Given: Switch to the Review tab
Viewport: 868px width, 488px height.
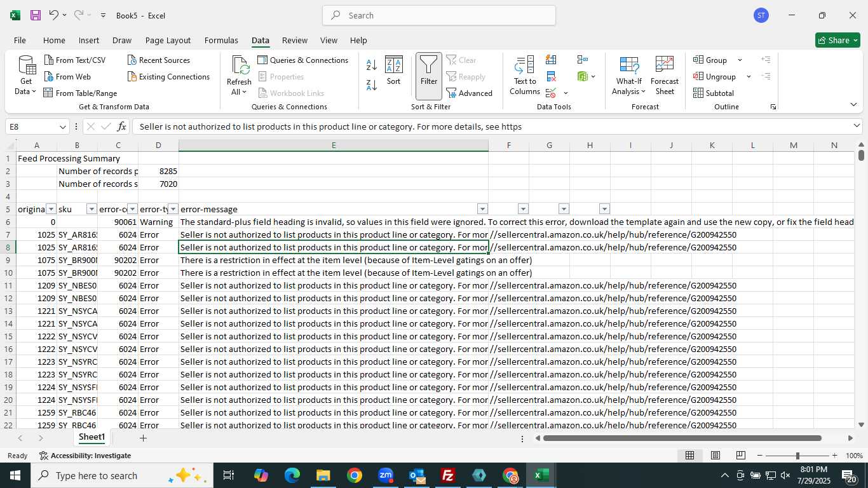Looking at the screenshot, I should tap(295, 40).
